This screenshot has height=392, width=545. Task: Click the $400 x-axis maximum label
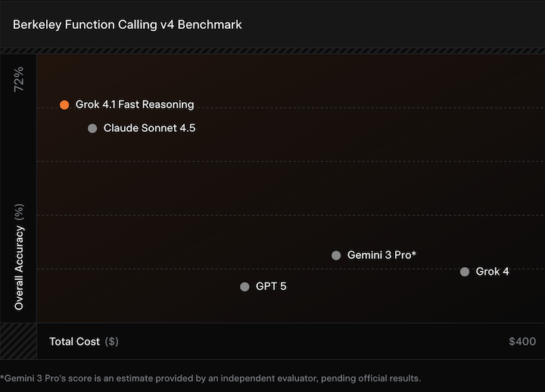click(522, 342)
